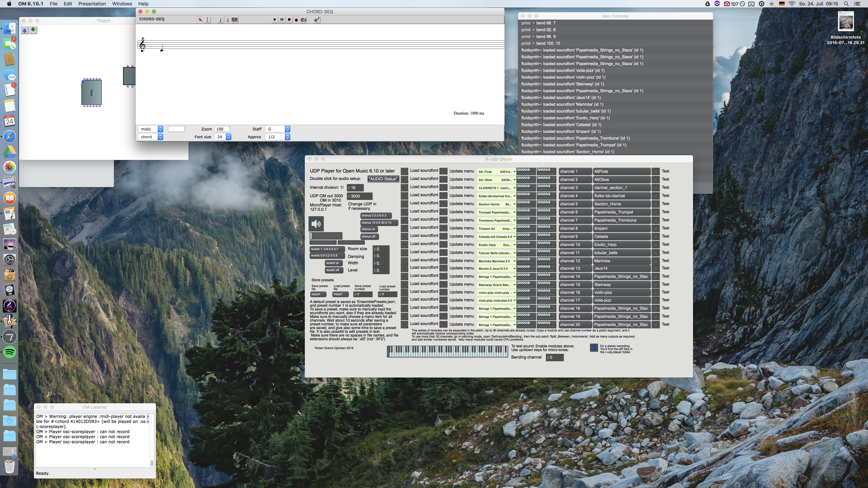Viewport: 868px width, 488px height.
Task: Open the Staff G dropdown
Action: pyautogui.click(x=278, y=129)
